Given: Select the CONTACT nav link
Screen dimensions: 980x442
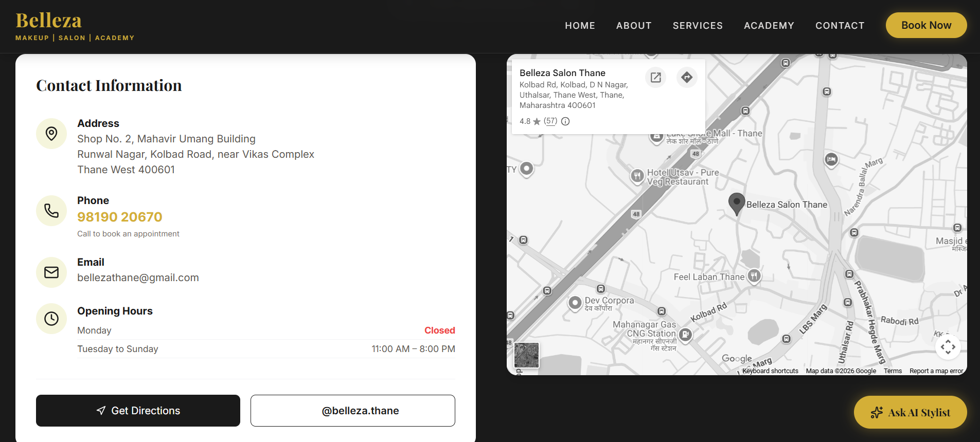Looking at the screenshot, I should [840, 26].
